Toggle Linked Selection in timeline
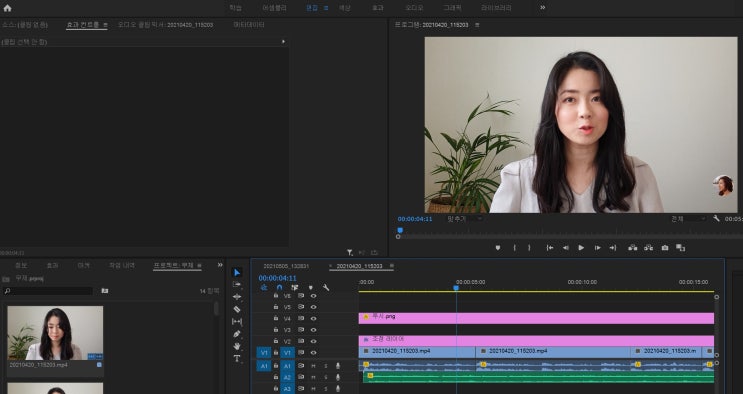The image size is (743, 394). click(x=295, y=287)
